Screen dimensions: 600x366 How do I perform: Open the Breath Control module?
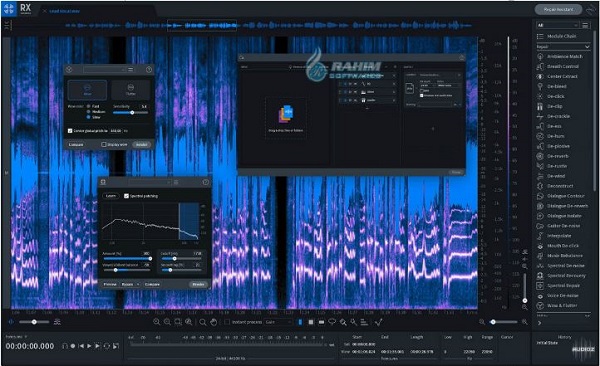pyautogui.click(x=558, y=66)
